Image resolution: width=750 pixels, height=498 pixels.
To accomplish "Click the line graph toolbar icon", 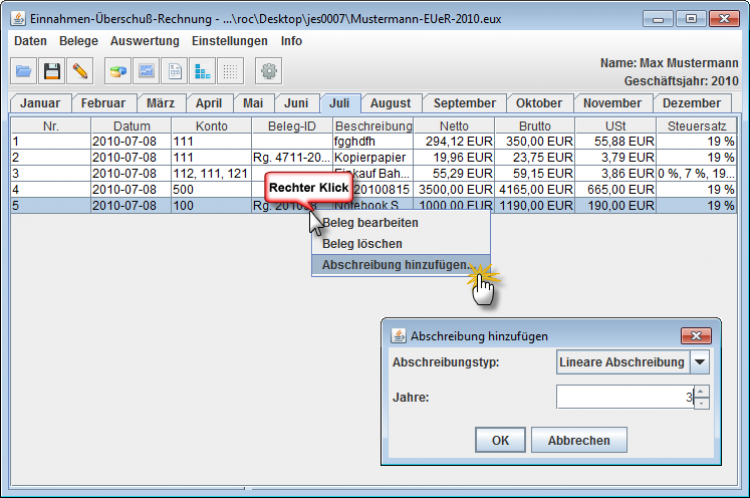I will tap(147, 71).
